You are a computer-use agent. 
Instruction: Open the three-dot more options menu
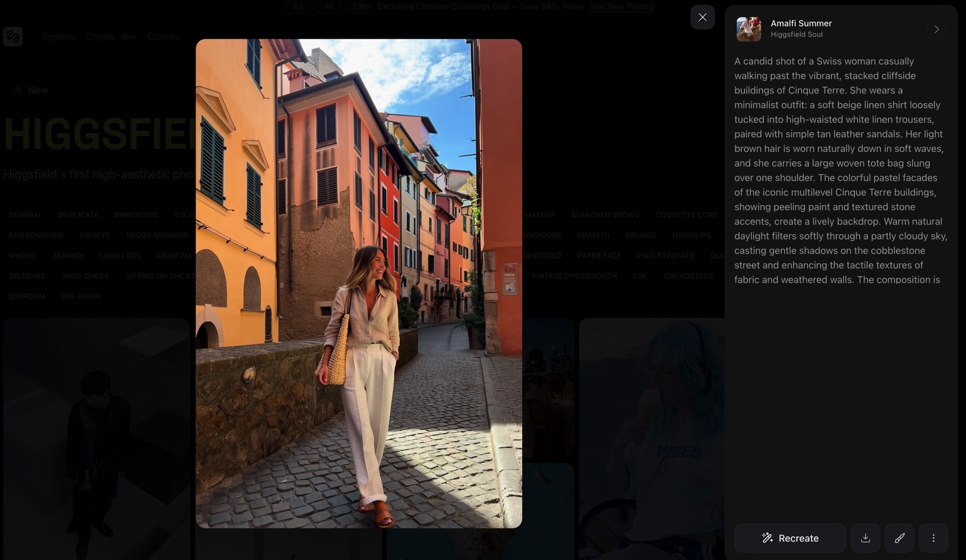point(933,538)
